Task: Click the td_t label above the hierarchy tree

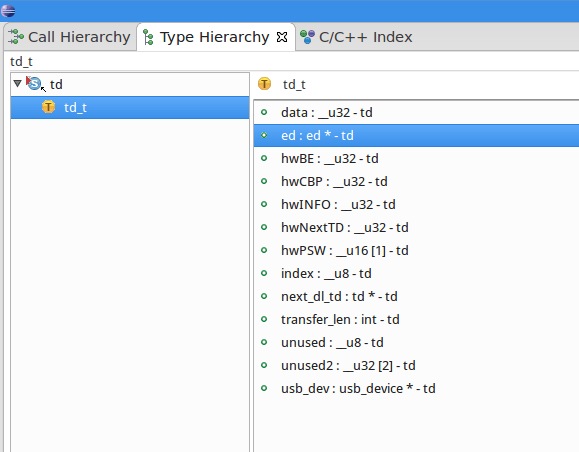Action: point(21,61)
